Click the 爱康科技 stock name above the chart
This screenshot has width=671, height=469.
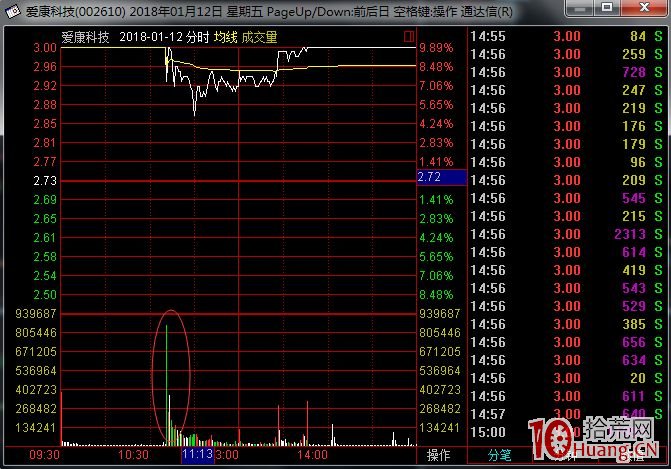click(x=85, y=37)
